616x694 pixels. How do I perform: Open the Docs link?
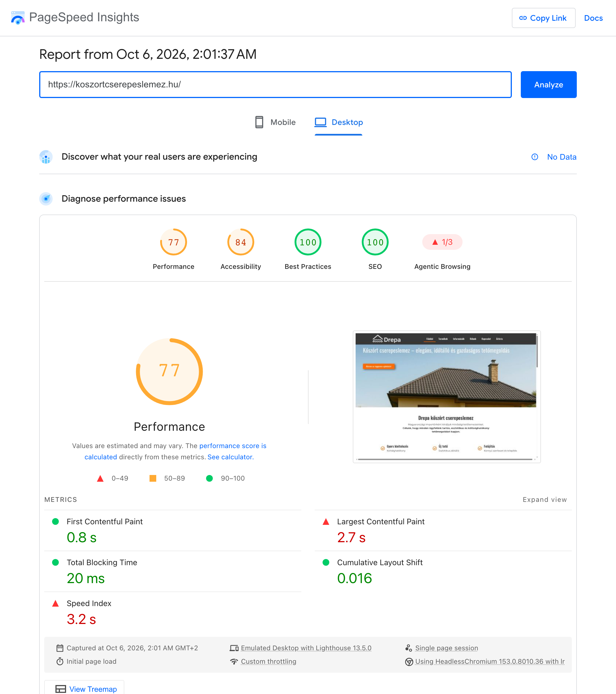pos(593,18)
